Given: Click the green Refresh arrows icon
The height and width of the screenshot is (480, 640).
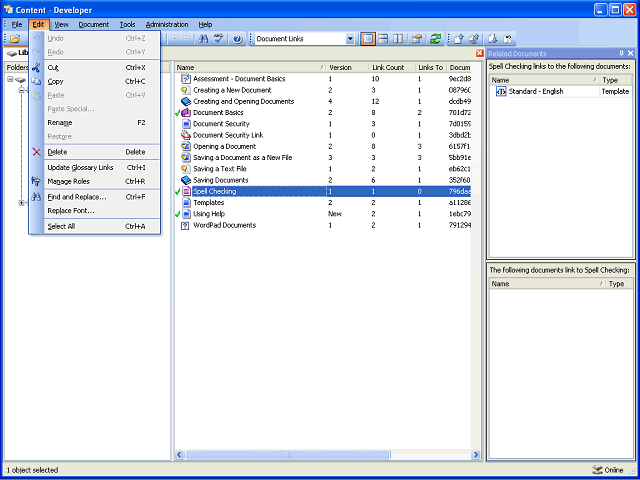Looking at the screenshot, I should point(436,39).
